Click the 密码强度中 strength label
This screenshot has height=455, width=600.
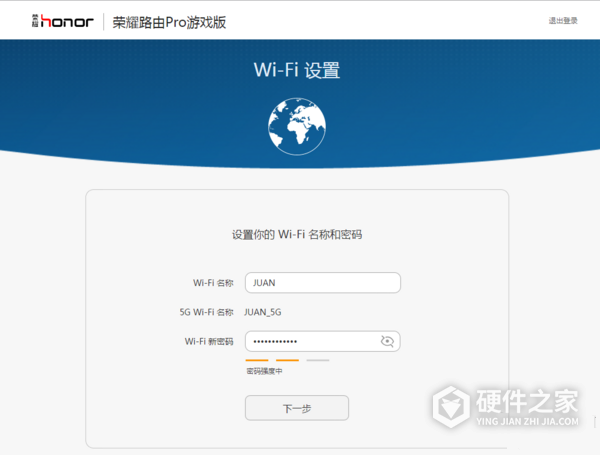click(264, 371)
